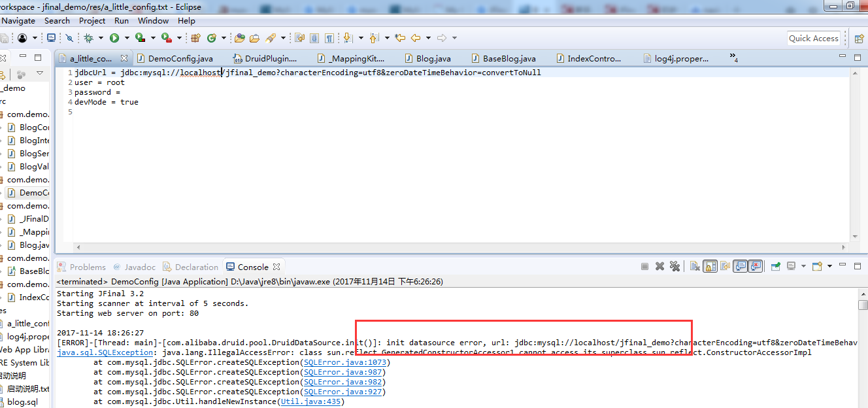Image resolution: width=868 pixels, height=408 pixels.
Task: Open the Run dropdown arrow
Action: [x=127, y=38]
